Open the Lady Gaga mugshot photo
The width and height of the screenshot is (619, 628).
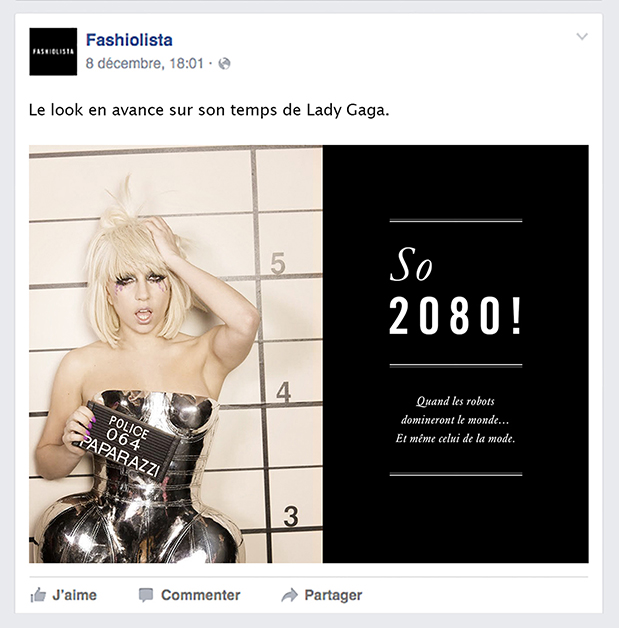pyautogui.click(x=176, y=354)
